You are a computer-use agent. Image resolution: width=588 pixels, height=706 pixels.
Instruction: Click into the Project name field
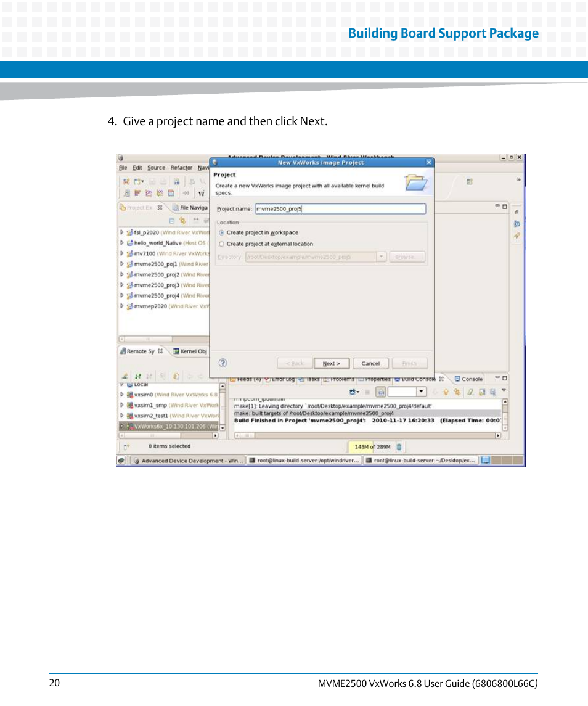click(340, 209)
